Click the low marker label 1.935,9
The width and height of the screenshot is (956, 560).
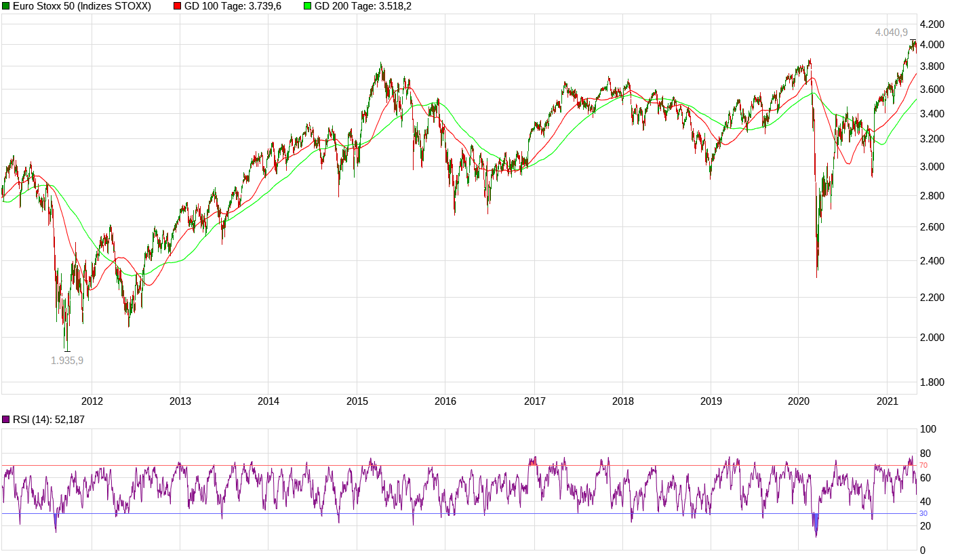[68, 360]
